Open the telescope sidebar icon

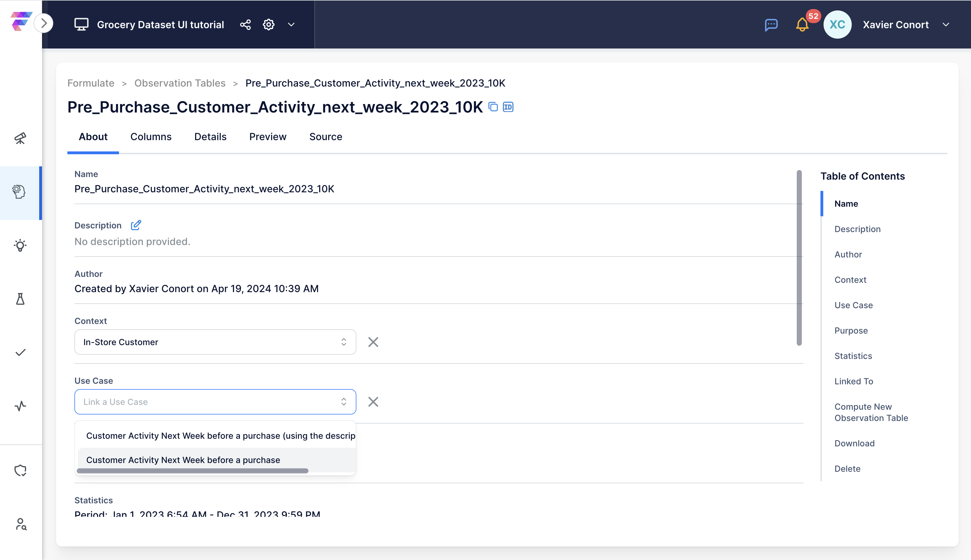20,138
